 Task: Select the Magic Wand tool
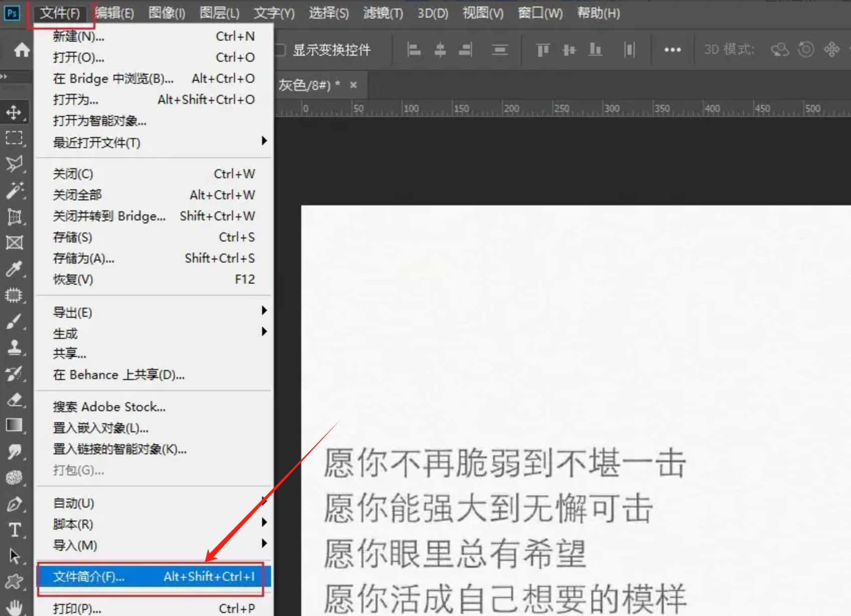click(x=14, y=190)
